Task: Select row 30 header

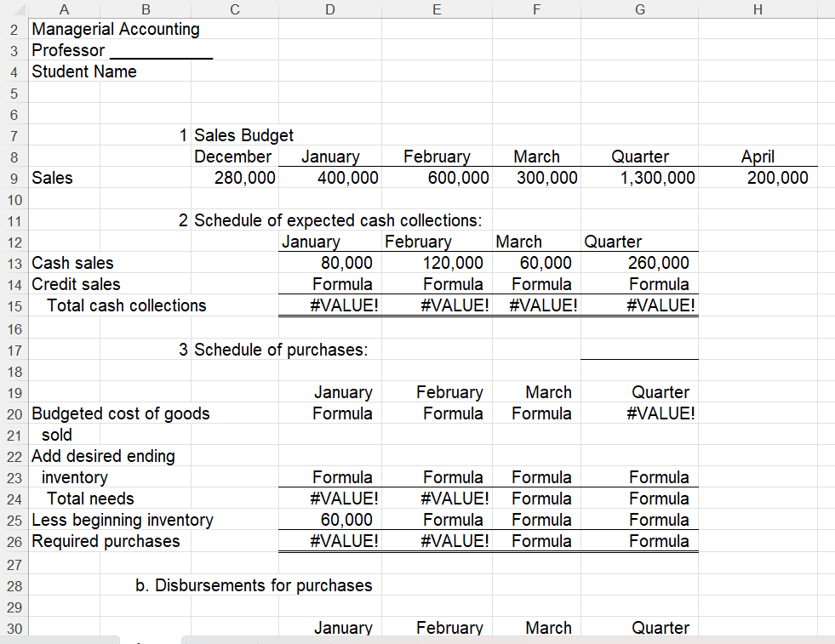Action: coord(14,628)
